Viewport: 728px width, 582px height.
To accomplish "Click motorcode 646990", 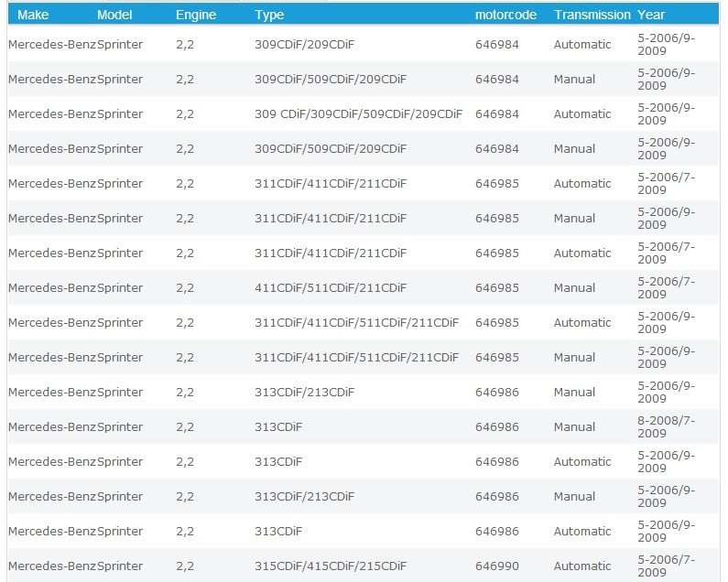I will (x=497, y=566).
